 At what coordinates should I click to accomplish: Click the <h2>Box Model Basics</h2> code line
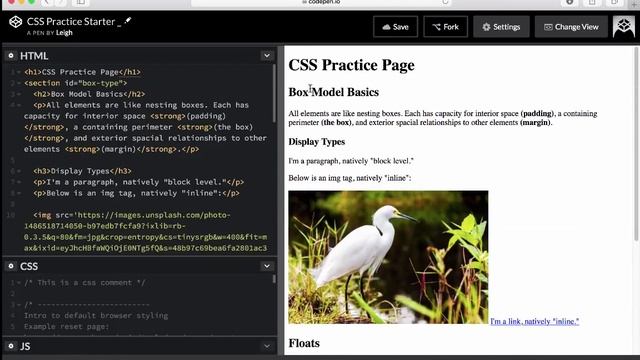(x=89, y=94)
